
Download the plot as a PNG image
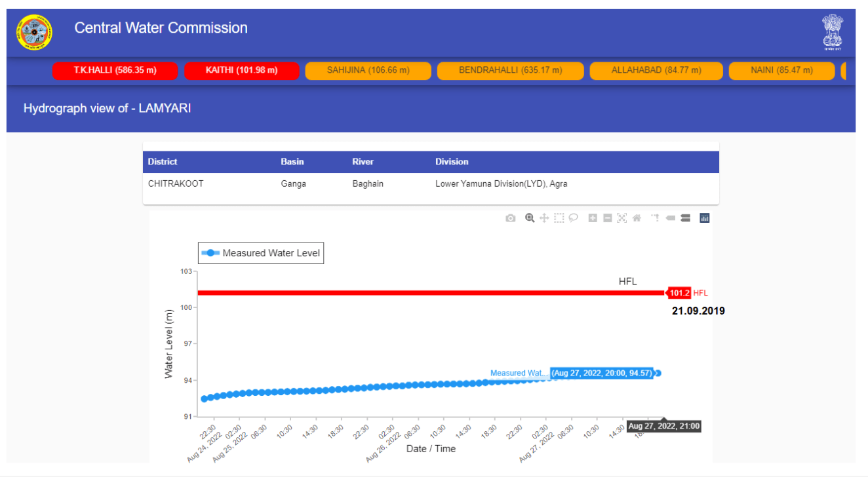pyautogui.click(x=511, y=218)
